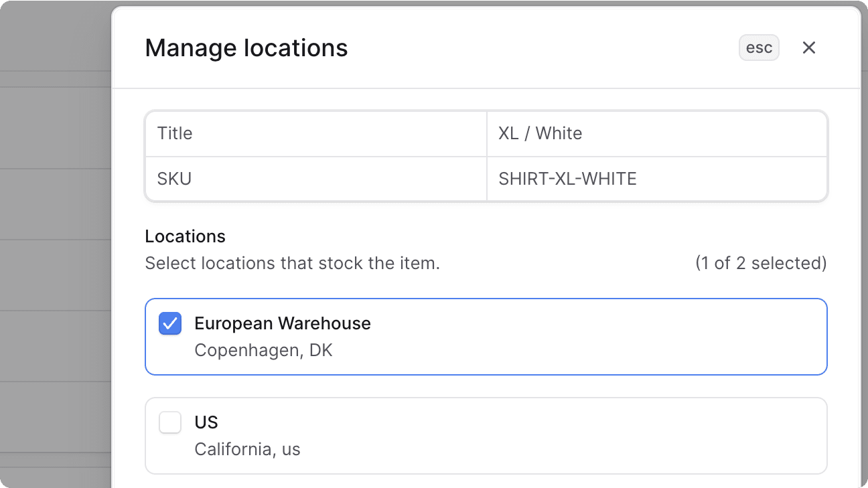This screenshot has height=488, width=868.
Task: Click the Title field showing XL / White
Action: coord(539,133)
